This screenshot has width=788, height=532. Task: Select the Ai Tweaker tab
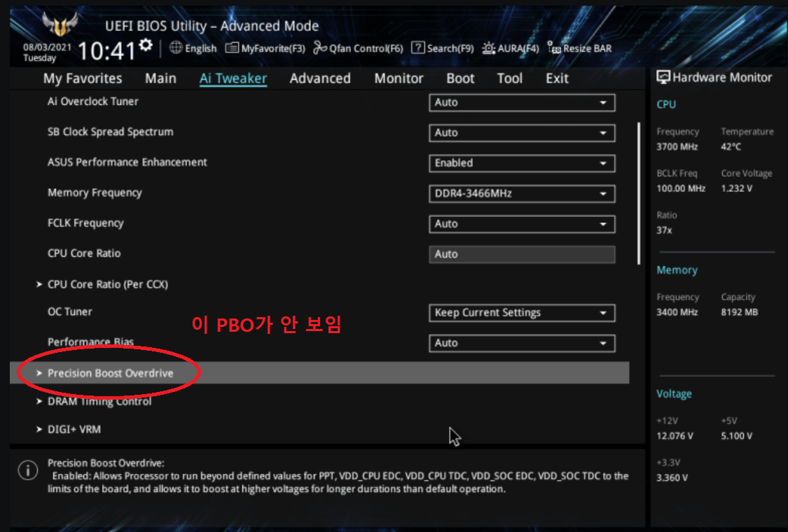pos(233,78)
